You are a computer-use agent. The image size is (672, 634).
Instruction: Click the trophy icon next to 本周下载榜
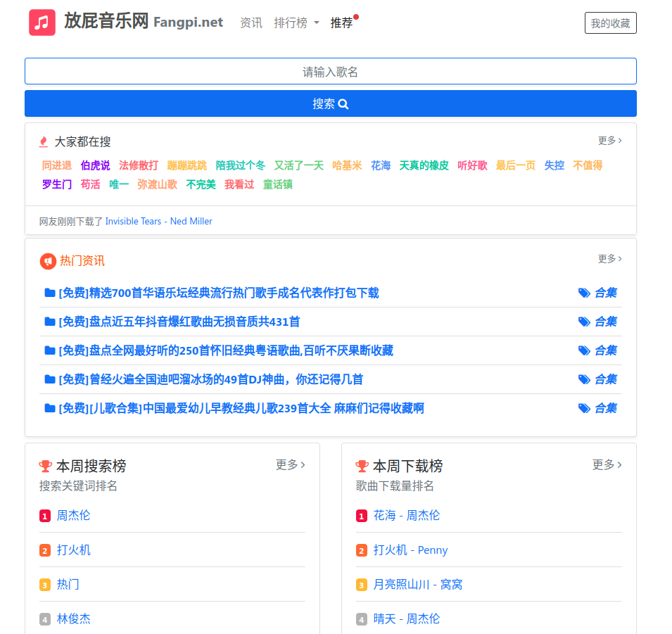click(362, 466)
